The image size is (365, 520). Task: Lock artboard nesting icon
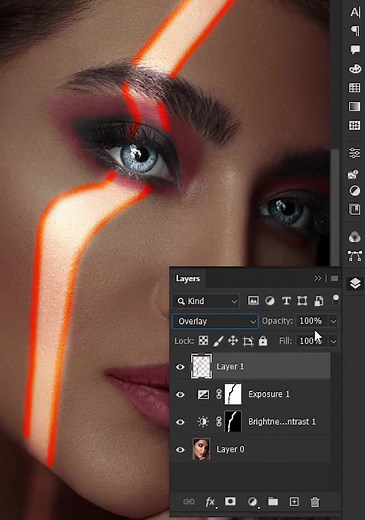click(248, 341)
